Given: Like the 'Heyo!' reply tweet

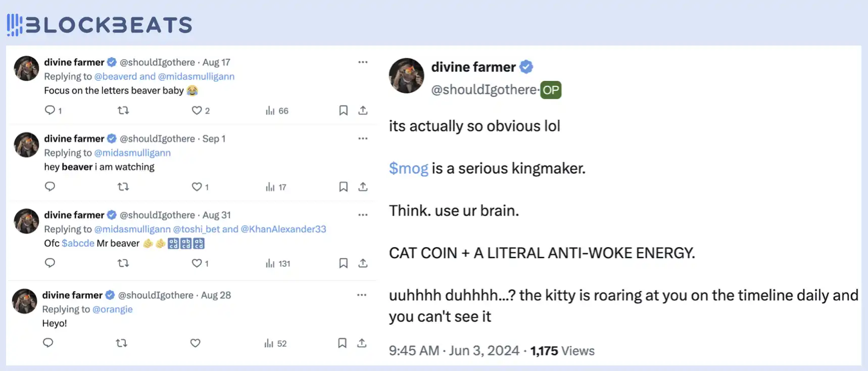Looking at the screenshot, I should tap(195, 343).
